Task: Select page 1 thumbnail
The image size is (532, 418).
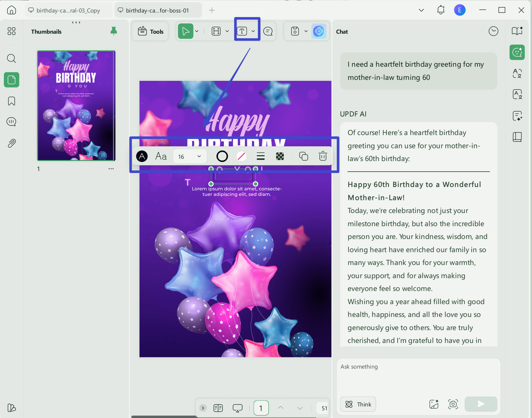Action: point(76,106)
